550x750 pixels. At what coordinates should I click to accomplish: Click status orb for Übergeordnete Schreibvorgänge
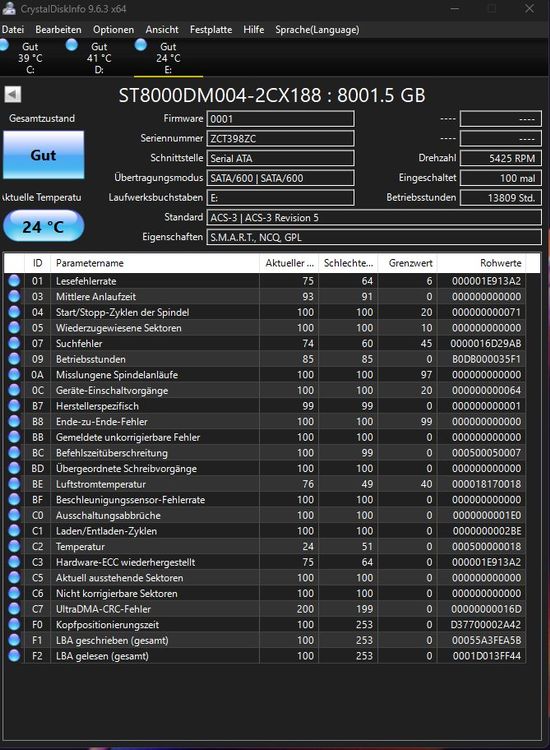click(14, 468)
